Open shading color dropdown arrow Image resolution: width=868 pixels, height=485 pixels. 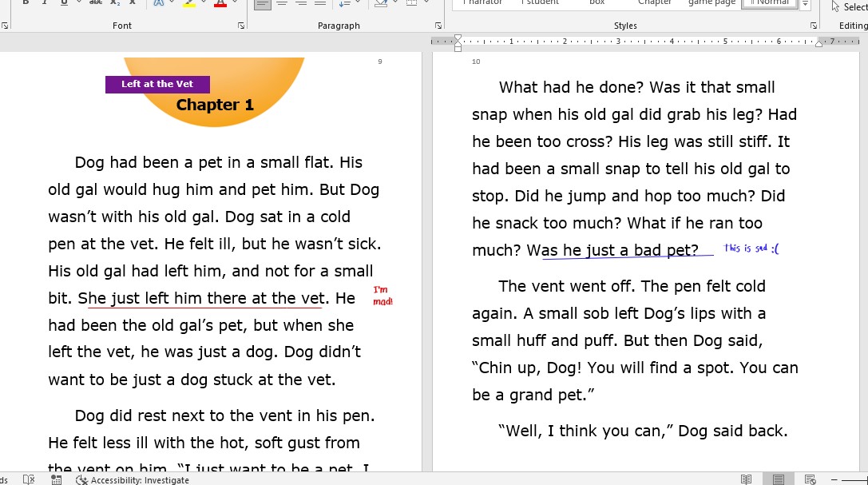point(394,2)
